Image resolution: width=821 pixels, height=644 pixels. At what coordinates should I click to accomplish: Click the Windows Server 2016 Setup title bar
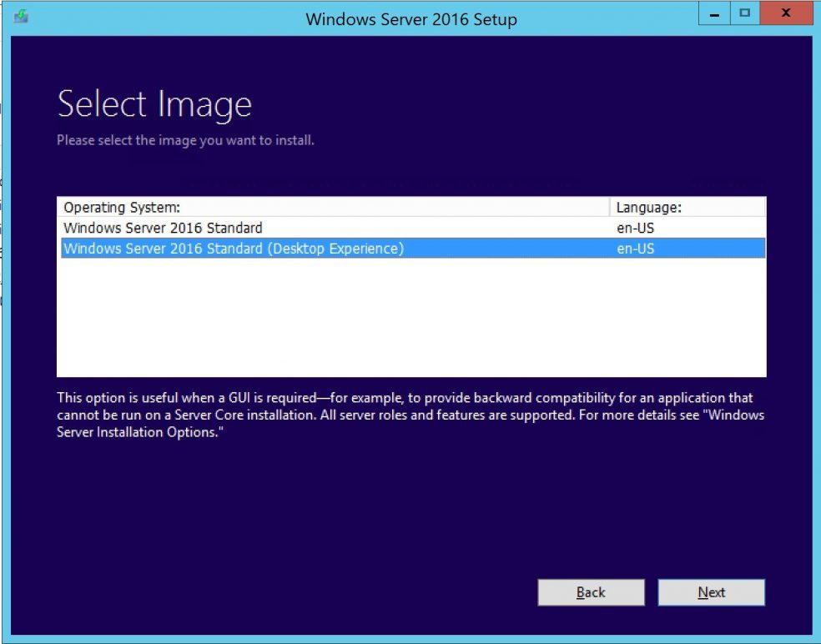[410, 18]
